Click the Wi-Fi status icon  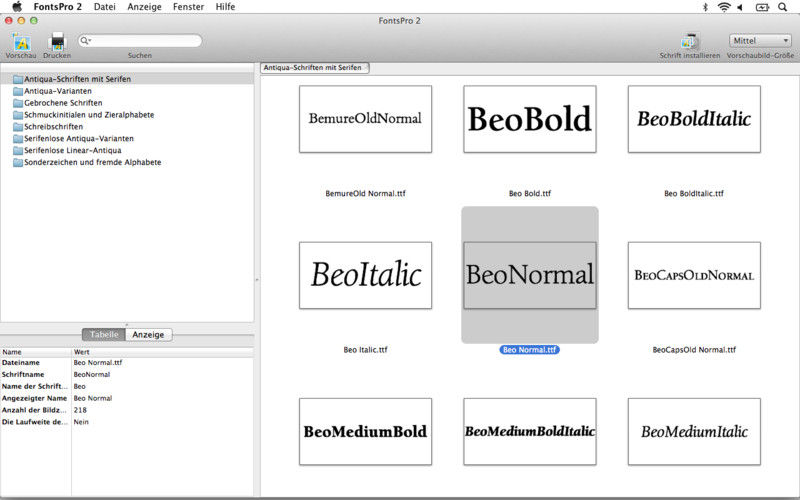723,7
